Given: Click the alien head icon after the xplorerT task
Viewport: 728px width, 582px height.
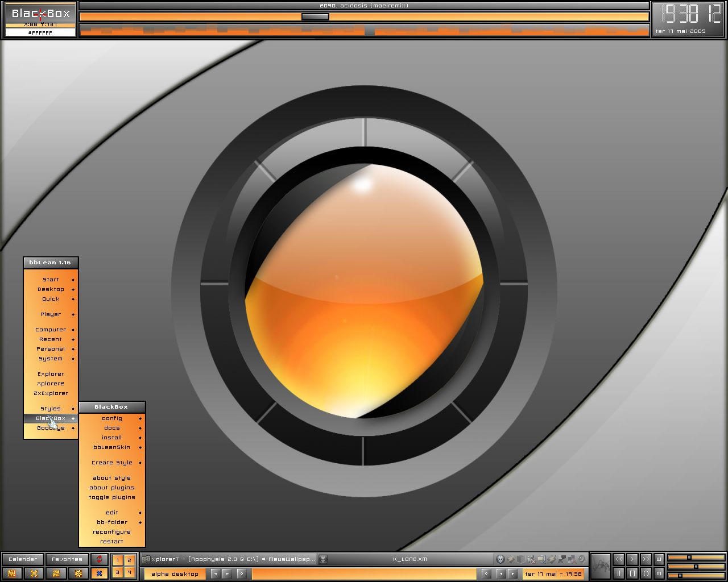Looking at the screenshot, I should [323, 559].
